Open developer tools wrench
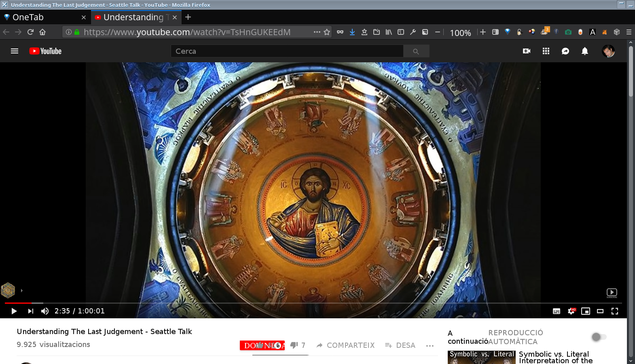This screenshot has height=364, width=635. pos(413,32)
